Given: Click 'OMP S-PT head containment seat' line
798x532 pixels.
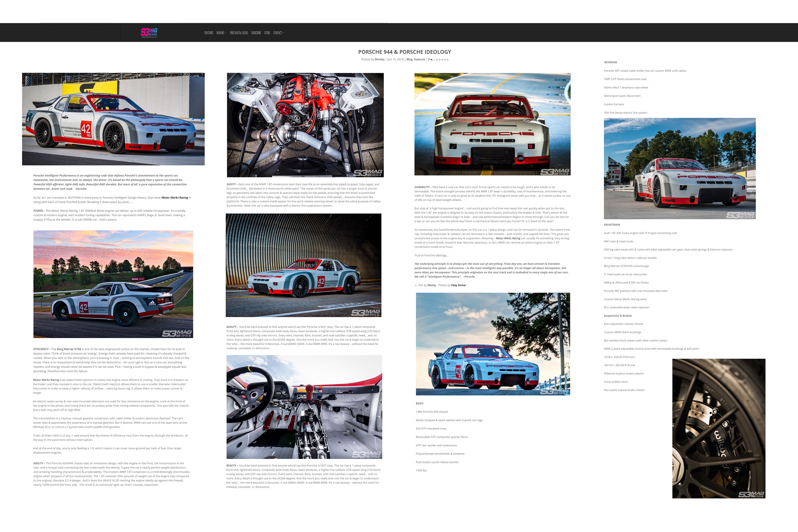Looking at the screenshot, I should [x=625, y=79].
